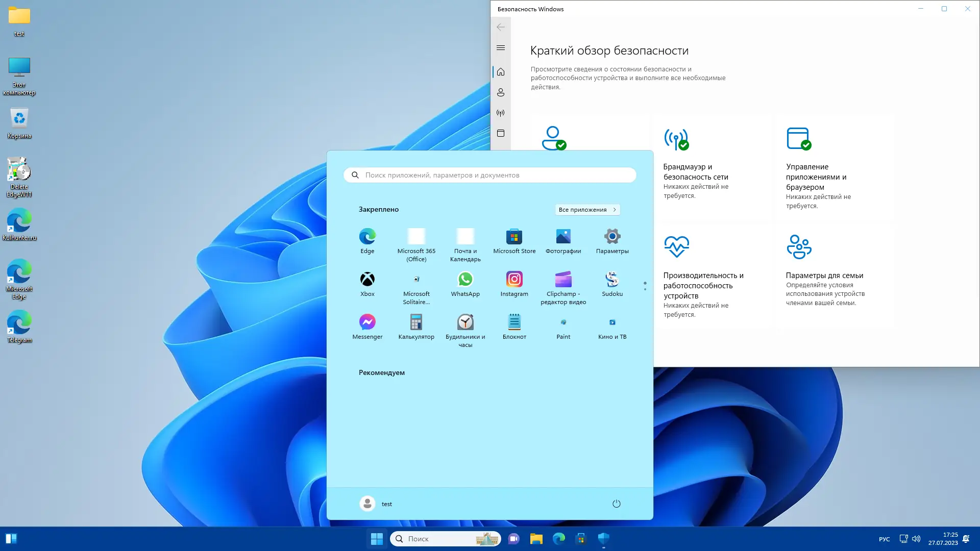Open Firewall and network protection sidebar tab

coord(501,113)
